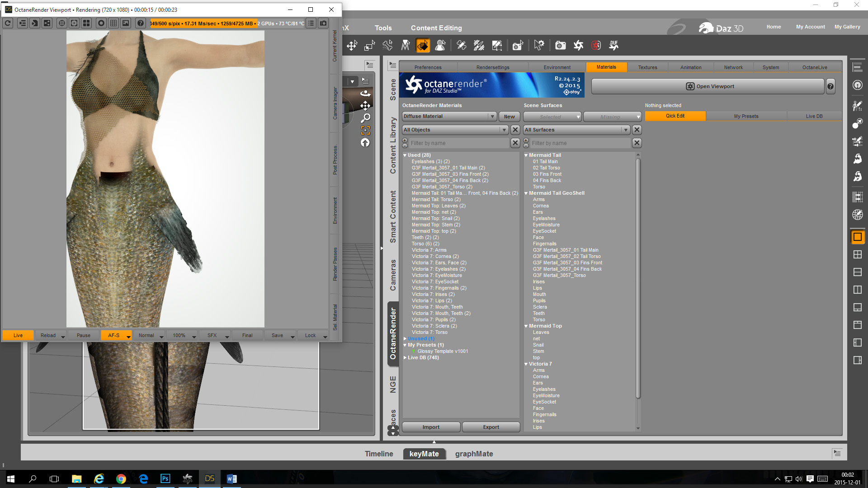
Task: Collapse the Mermaid Tail GeoShell tree node
Action: click(526, 193)
